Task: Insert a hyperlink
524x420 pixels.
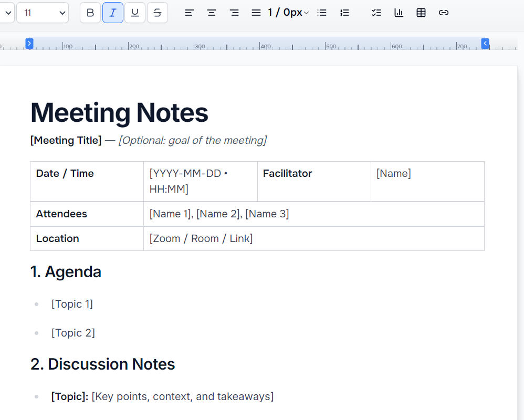Action: [x=444, y=13]
